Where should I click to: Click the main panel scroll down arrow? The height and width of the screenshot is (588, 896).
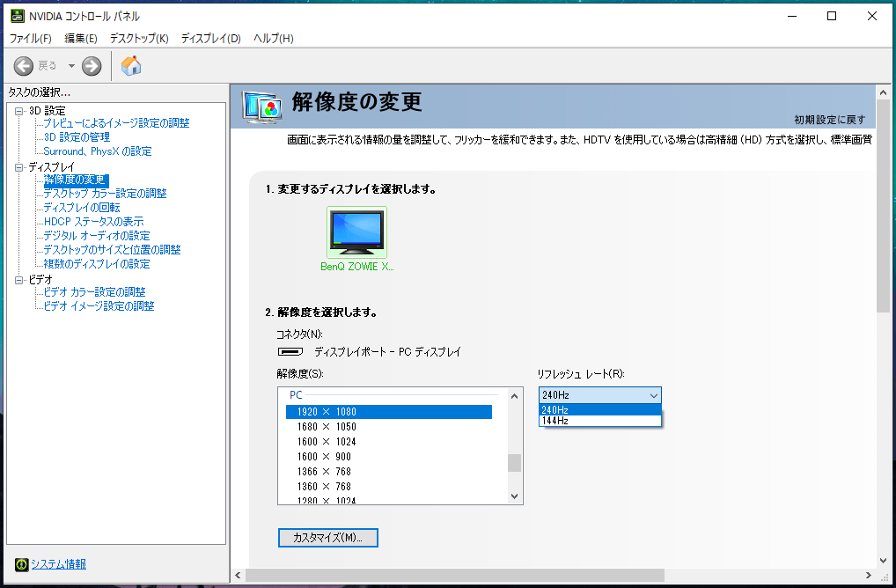[x=884, y=561]
